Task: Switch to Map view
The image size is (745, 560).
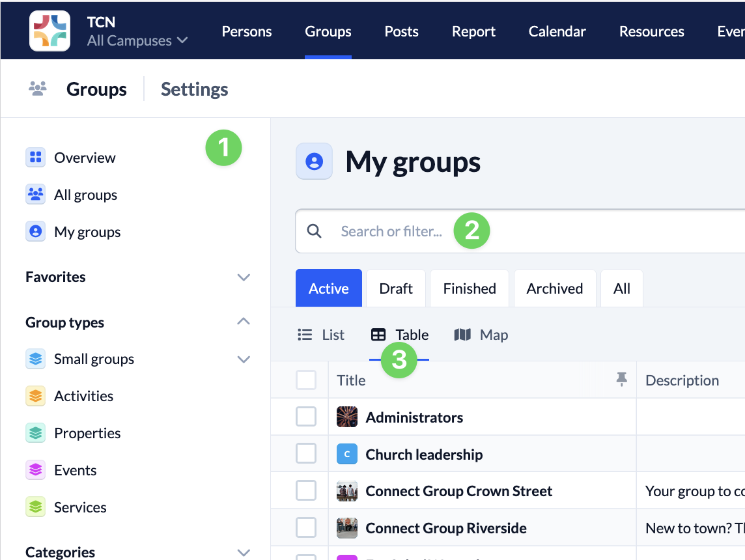Action: click(481, 335)
